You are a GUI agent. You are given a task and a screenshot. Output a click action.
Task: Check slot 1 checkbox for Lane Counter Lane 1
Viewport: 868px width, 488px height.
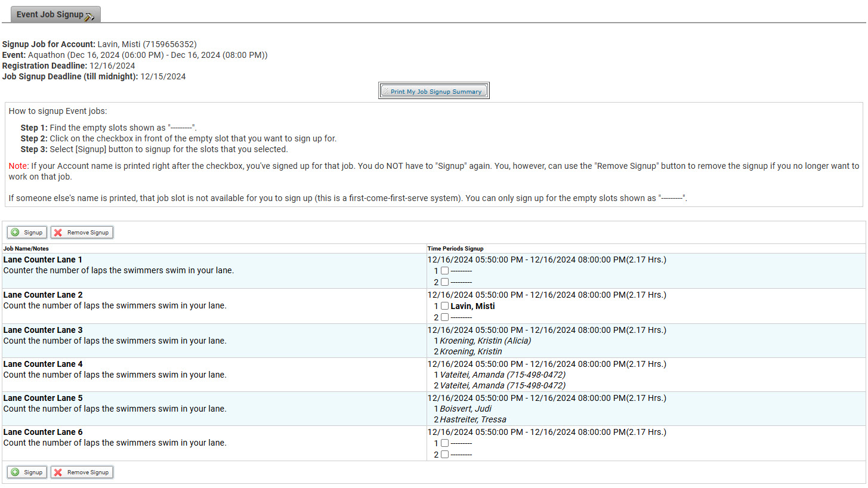[x=444, y=271]
